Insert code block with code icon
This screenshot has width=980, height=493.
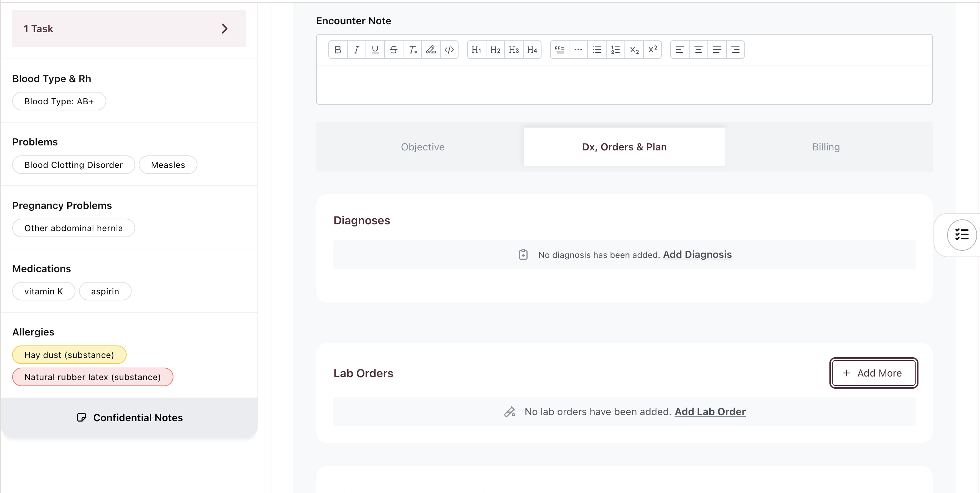[x=449, y=50]
